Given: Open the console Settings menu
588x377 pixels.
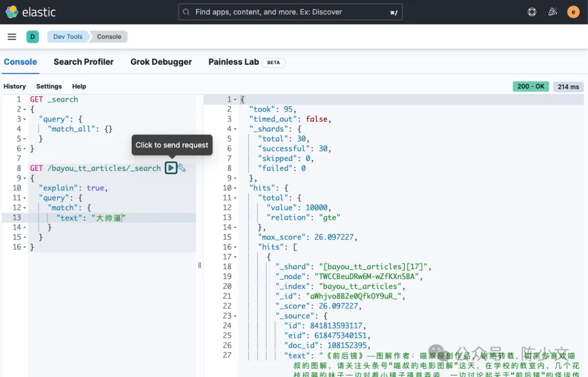Looking at the screenshot, I should tap(48, 86).
